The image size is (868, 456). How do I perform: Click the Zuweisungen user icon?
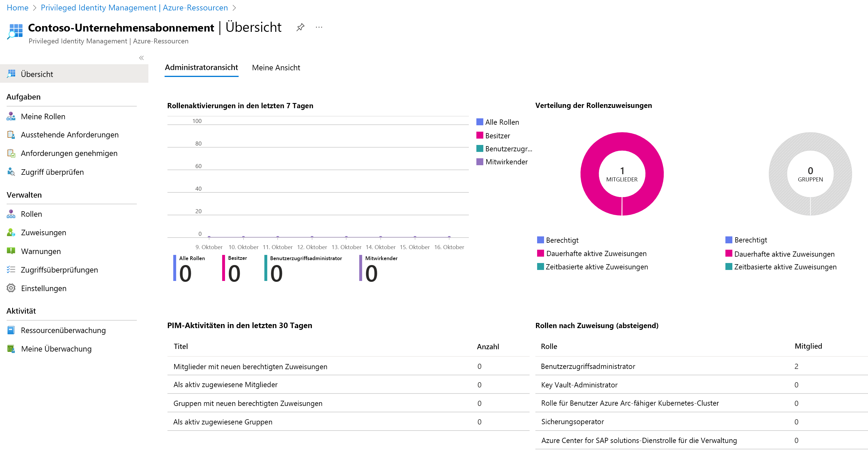pos(11,233)
